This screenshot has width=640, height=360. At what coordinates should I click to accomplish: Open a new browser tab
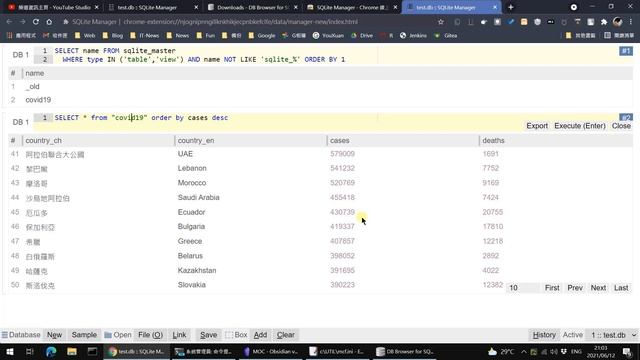point(511,7)
